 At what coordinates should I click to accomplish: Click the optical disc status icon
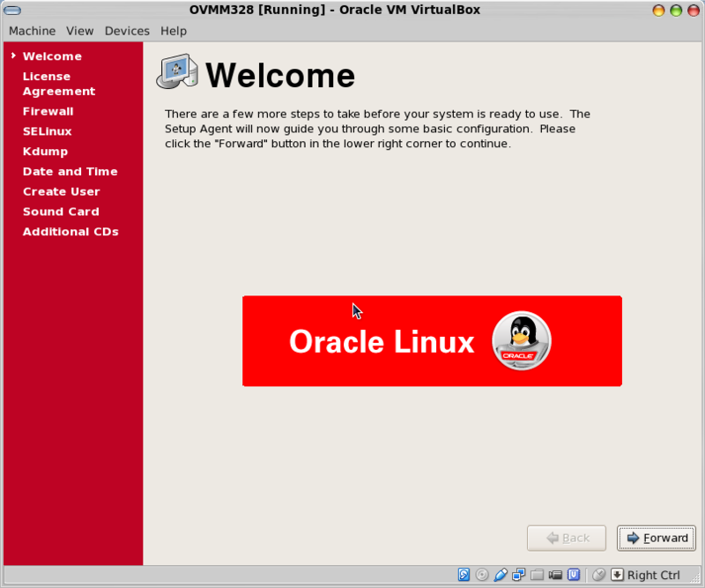click(x=482, y=575)
